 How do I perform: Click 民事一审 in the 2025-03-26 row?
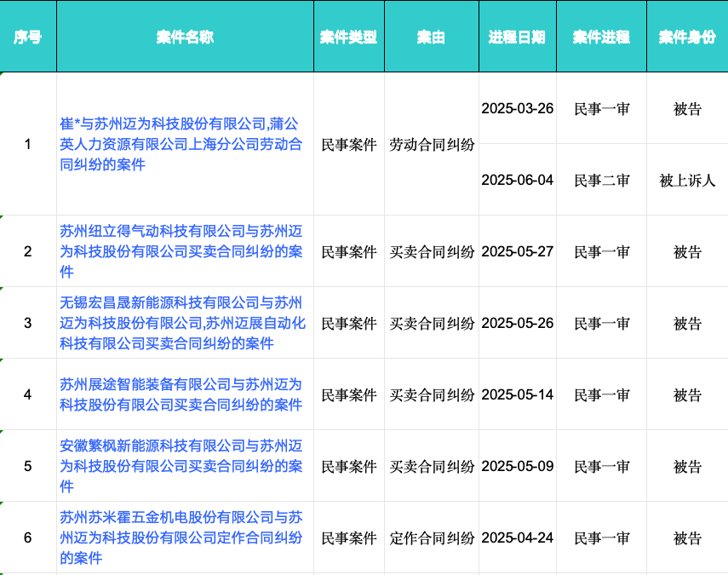point(602,109)
